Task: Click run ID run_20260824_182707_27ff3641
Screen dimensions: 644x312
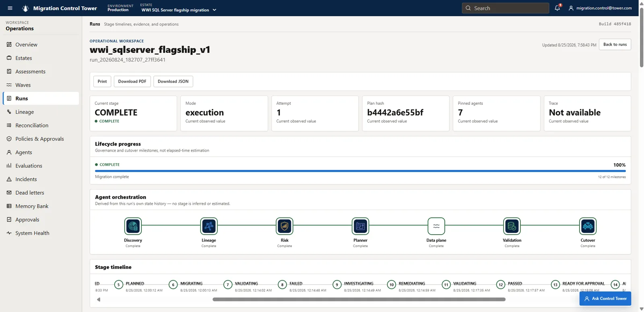Action: (x=128, y=60)
